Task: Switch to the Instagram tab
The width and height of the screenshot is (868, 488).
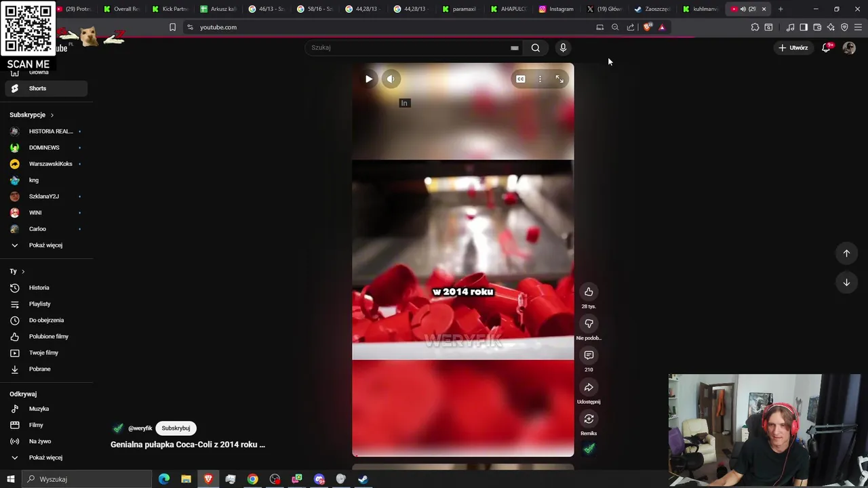Action: point(557,9)
